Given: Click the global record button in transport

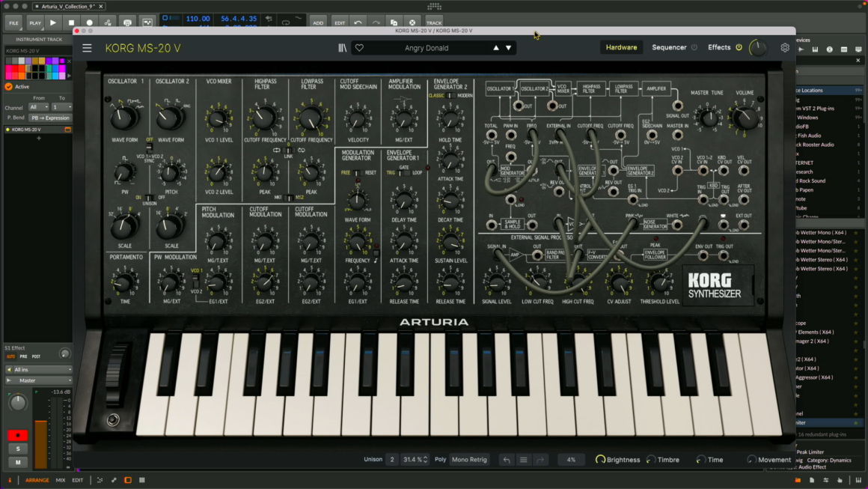Looking at the screenshot, I should (x=89, y=22).
